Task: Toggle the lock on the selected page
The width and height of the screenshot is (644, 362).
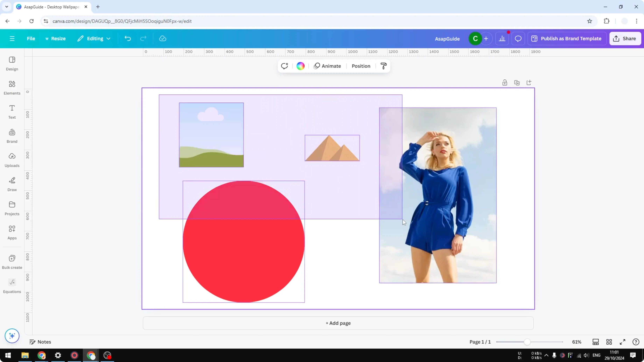Action: click(x=505, y=82)
